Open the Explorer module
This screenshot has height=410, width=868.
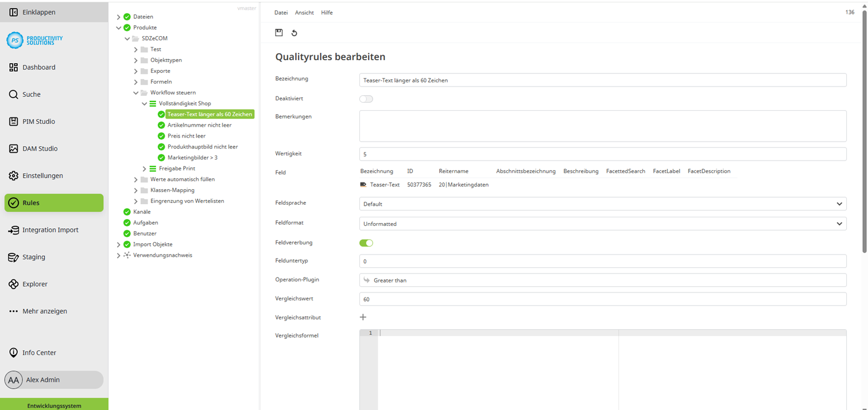coord(34,284)
